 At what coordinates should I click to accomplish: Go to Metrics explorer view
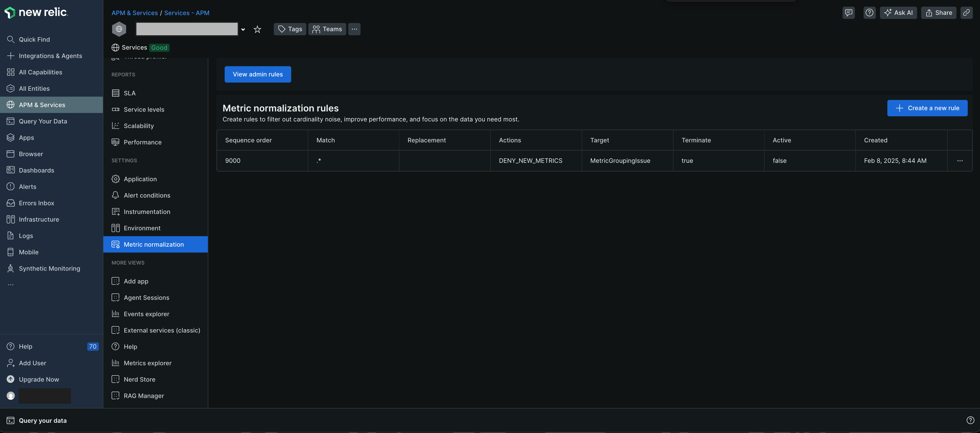click(x=147, y=363)
